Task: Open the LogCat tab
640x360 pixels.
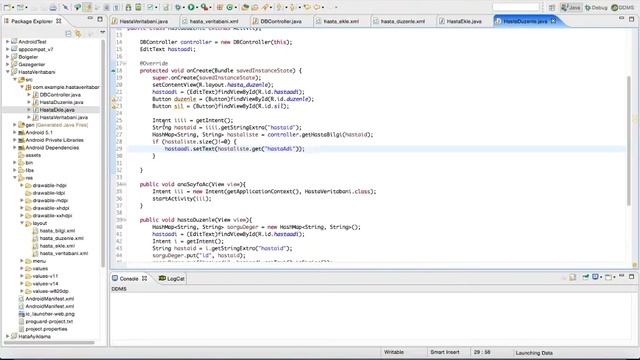Action: pyautogui.click(x=171, y=279)
